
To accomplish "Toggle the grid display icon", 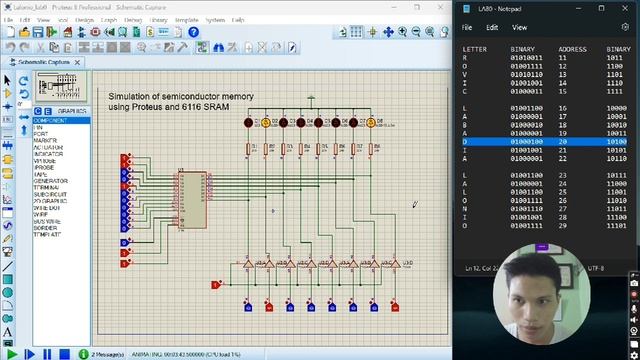I will (x=356, y=32).
